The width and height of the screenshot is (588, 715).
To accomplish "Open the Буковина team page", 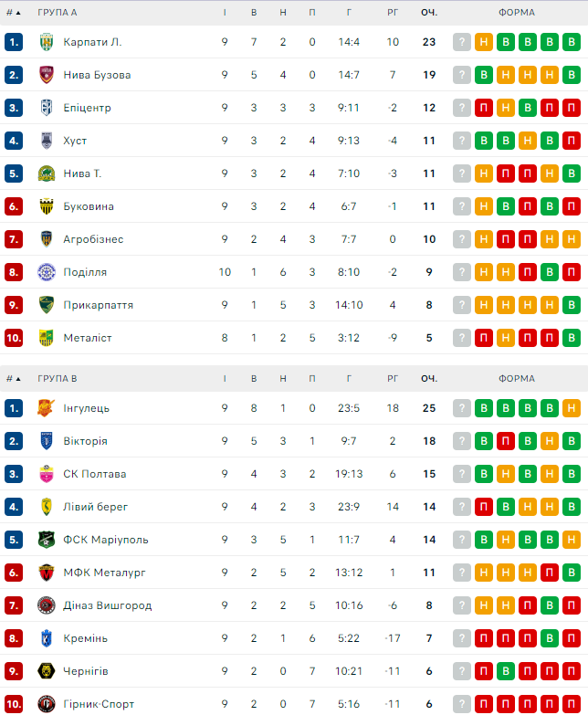I will (89, 206).
